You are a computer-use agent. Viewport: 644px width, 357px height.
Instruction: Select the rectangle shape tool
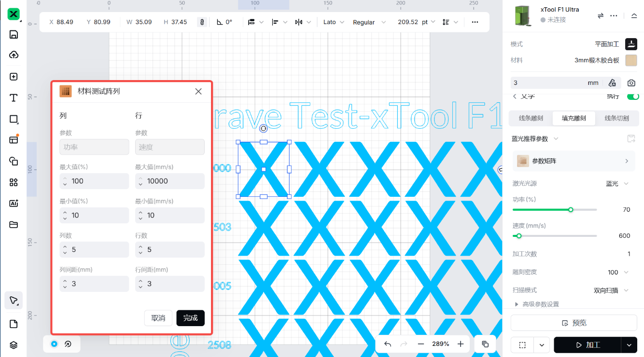(14, 119)
